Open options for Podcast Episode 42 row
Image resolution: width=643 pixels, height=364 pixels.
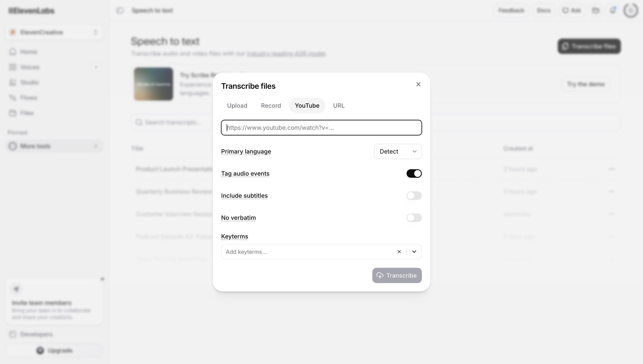pos(611,236)
